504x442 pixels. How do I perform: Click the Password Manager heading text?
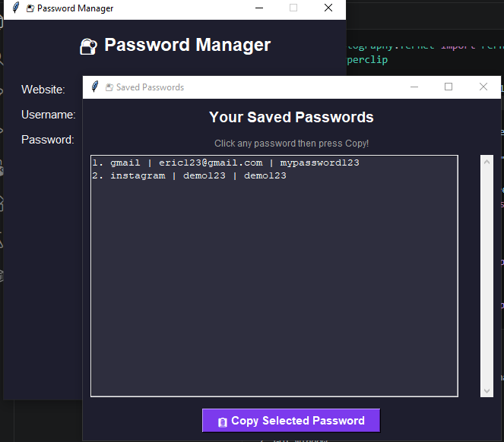click(188, 45)
